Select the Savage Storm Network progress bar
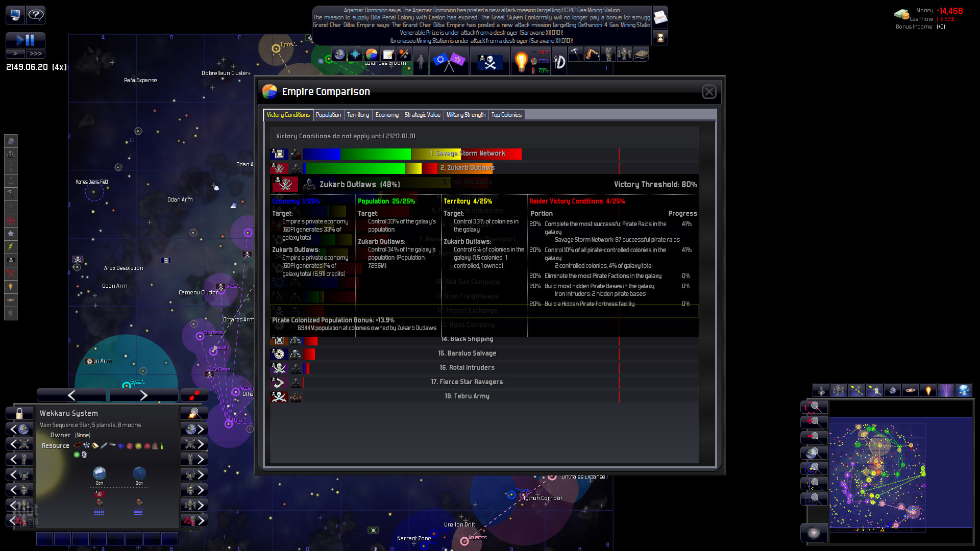The image size is (980, 551). click(412, 154)
